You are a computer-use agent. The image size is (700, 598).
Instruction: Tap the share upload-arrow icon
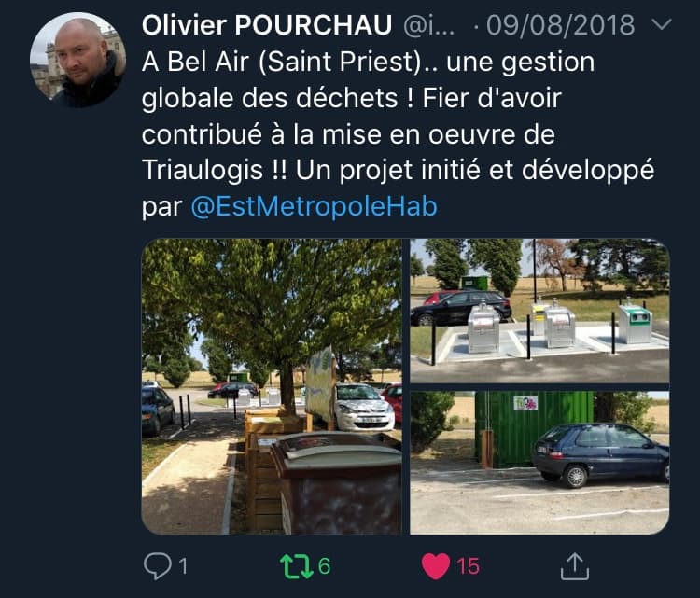pos(575,566)
